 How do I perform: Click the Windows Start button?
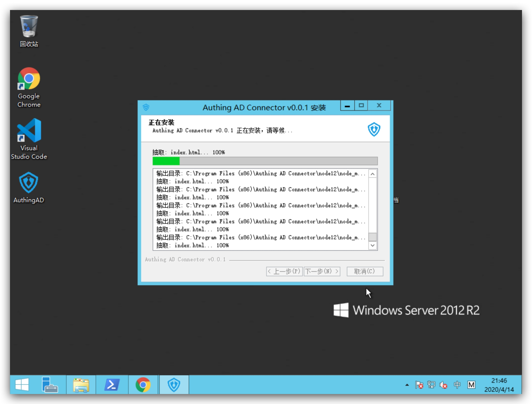coord(22,384)
